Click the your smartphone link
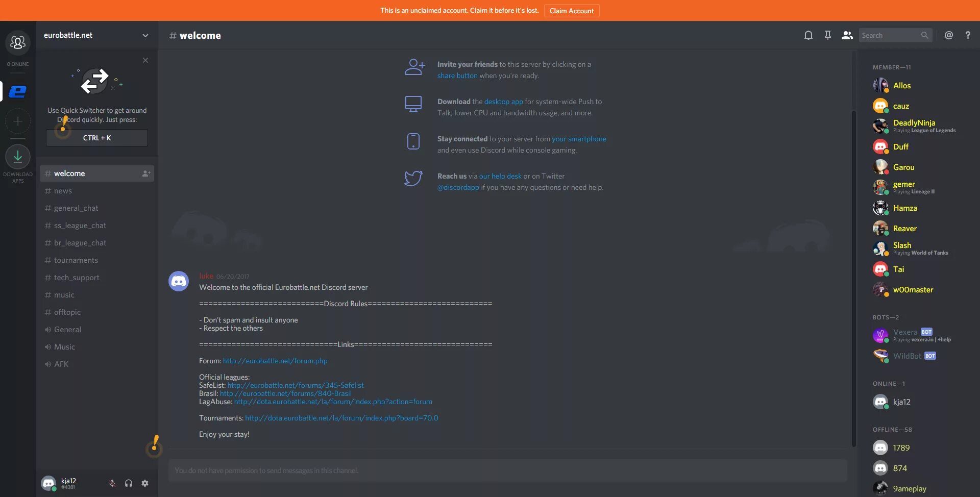The image size is (980, 497). click(x=579, y=139)
